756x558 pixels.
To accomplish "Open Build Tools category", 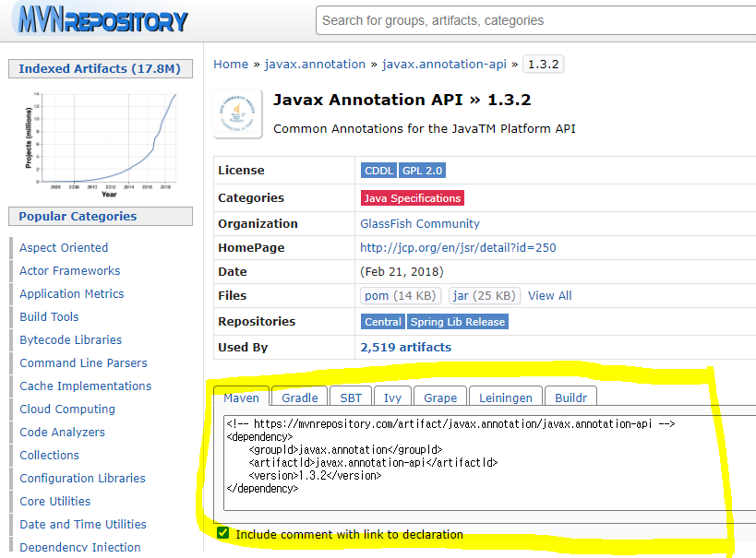I will 49,317.
